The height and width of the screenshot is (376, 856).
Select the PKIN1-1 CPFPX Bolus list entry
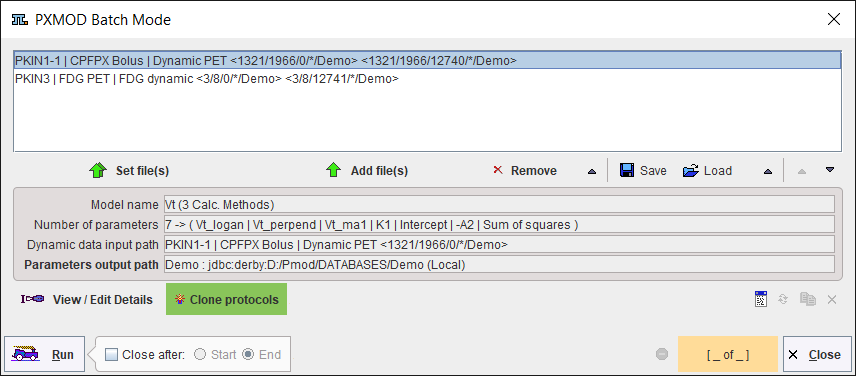point(427,61)
